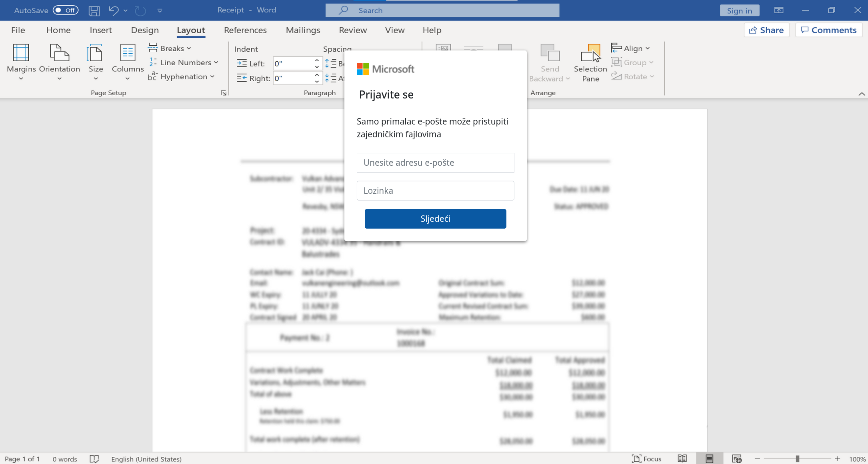The width and height of the screenshot is (868, 464).
Task: Click the Share button
Action: click(766, 30)
